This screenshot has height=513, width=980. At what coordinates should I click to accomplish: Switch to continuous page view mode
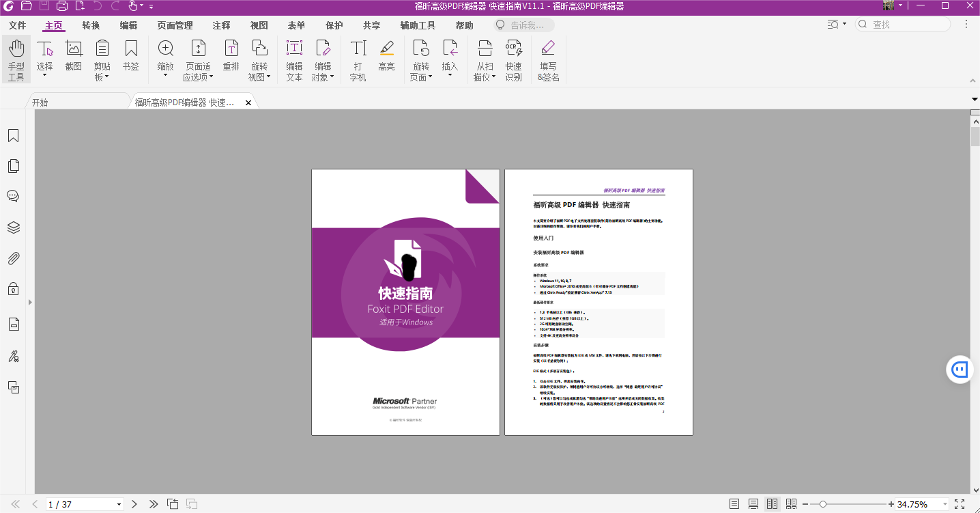click(753, 504)
